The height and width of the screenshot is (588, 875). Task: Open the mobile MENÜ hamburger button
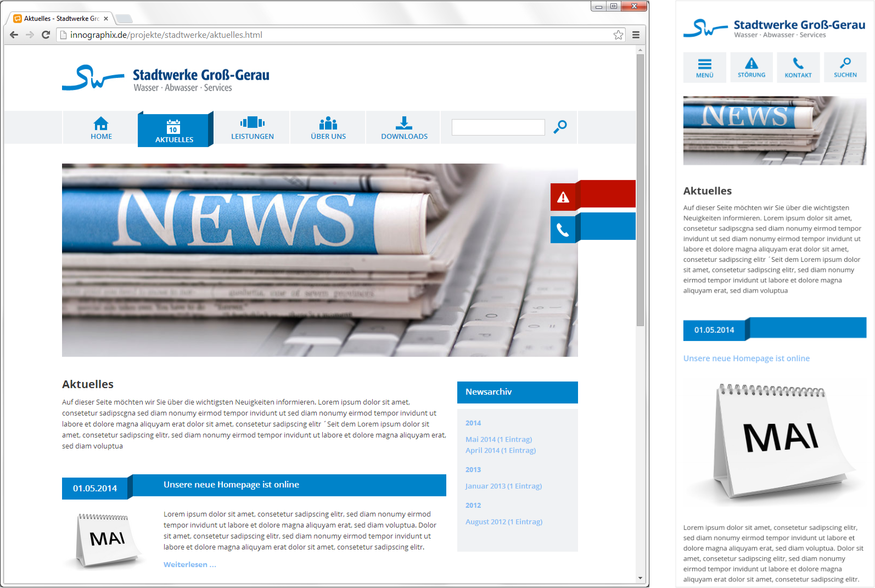pos(705,68)
